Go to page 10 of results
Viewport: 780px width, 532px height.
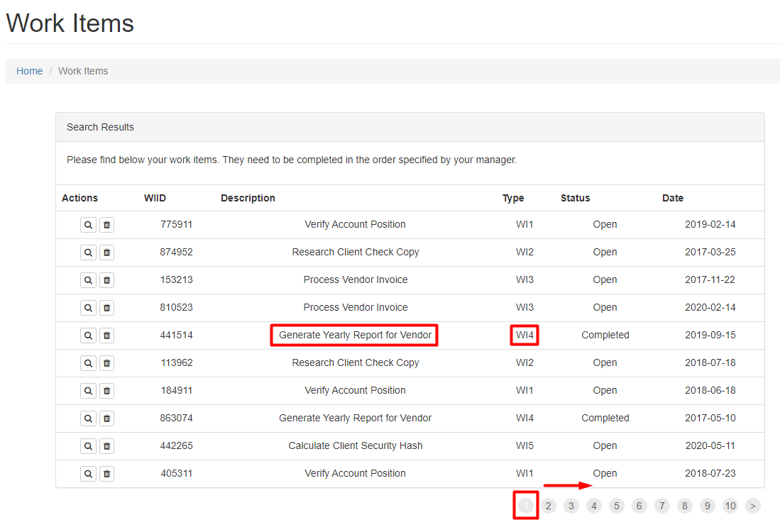pos(730,506)
